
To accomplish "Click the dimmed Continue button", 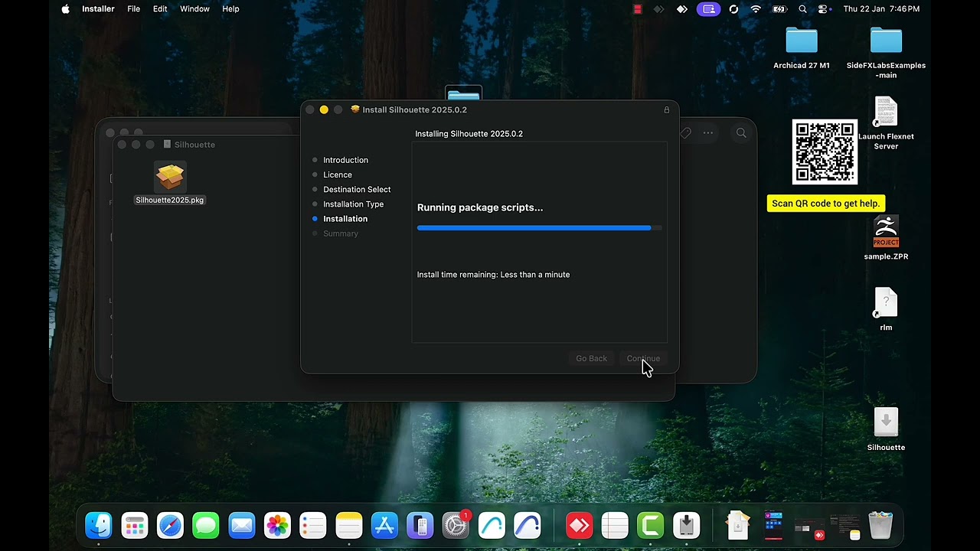I will coord(643,359).
